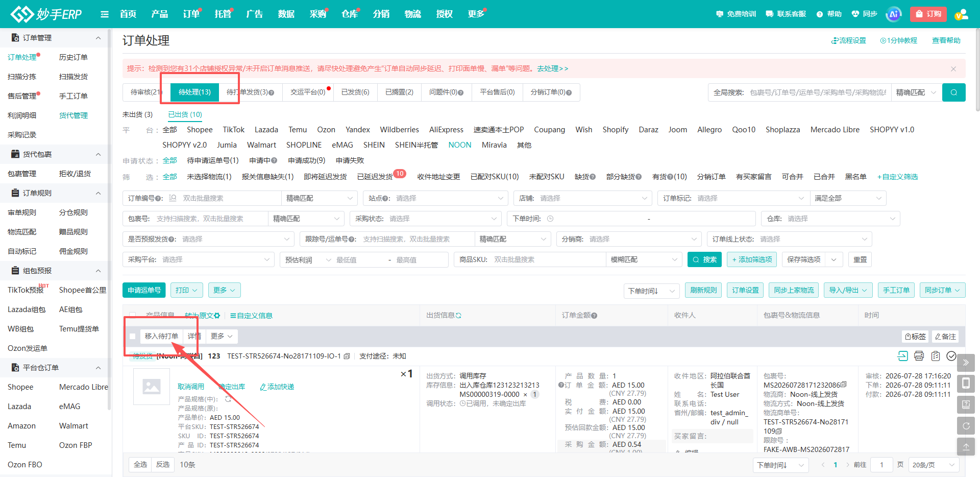Click the calendar clock icon in 下单时间 field
980x477 pixels.
click(x=550, y=219)
